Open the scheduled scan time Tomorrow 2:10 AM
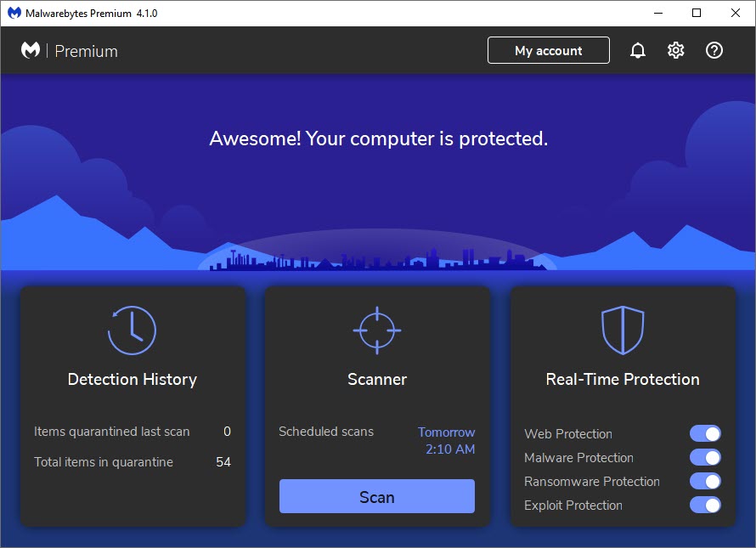The height and width of the screenshot is (548, 756). tap(447, 440)
